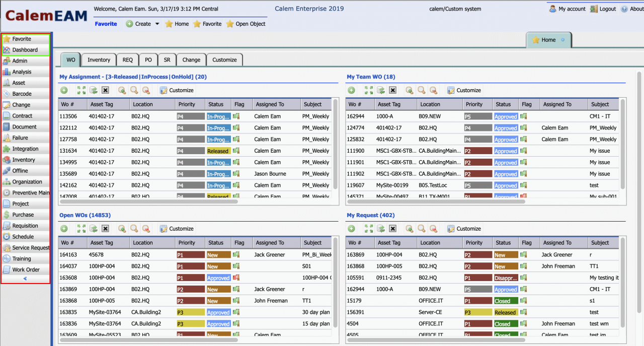
Task: Open the Work Order module in sidebar
Action: 26,269
